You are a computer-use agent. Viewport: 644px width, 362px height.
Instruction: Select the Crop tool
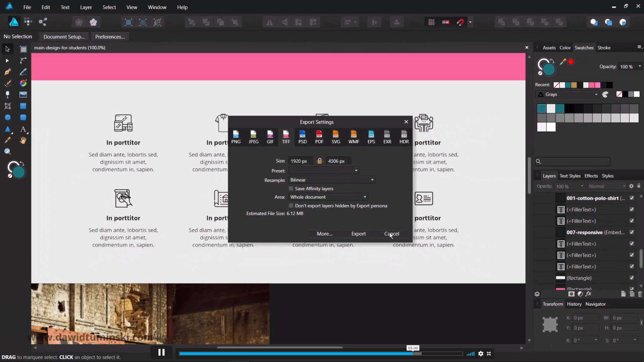pyautogui.click(x=7, y=106)
